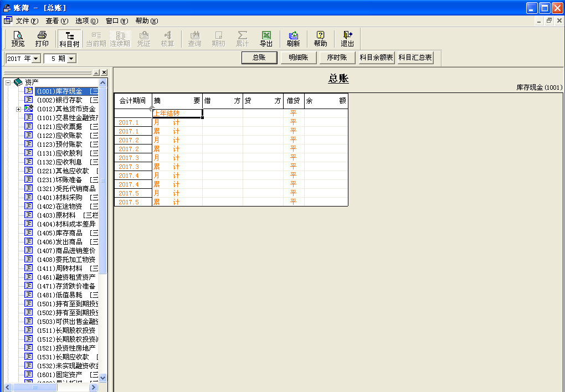Select the 上年结转 summary cell
565x392 pixels.
tap(177, 113)
